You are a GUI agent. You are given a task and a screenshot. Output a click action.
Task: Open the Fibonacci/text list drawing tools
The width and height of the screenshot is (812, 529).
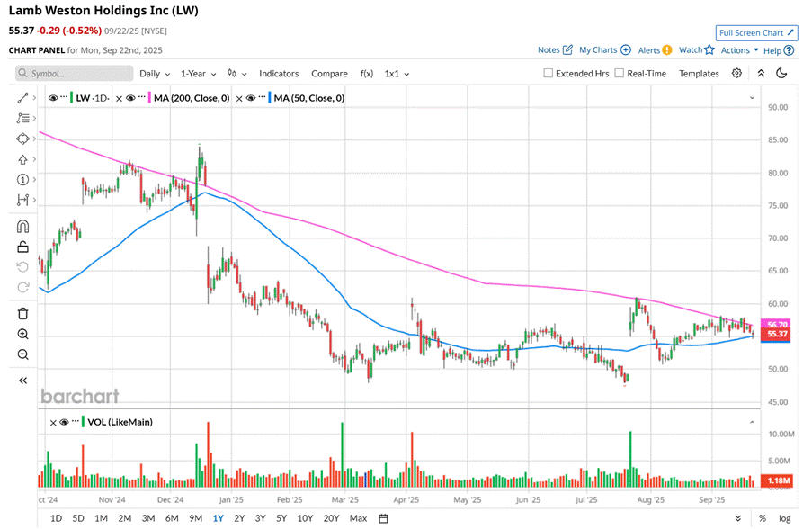click(x=22, y=118)
